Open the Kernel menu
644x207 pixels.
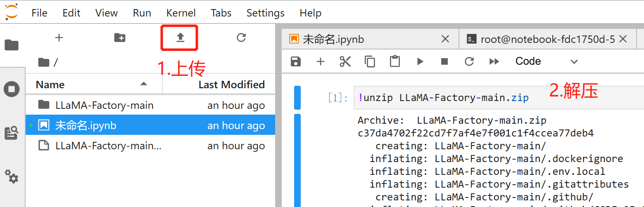181,13
